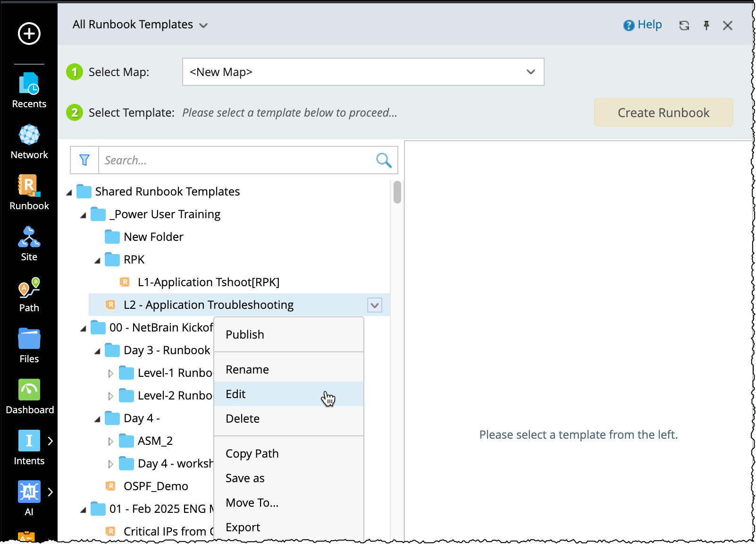Click the template filter funnel icon
This screenshot has height=544, width=756.
click(x=84, y=160)
